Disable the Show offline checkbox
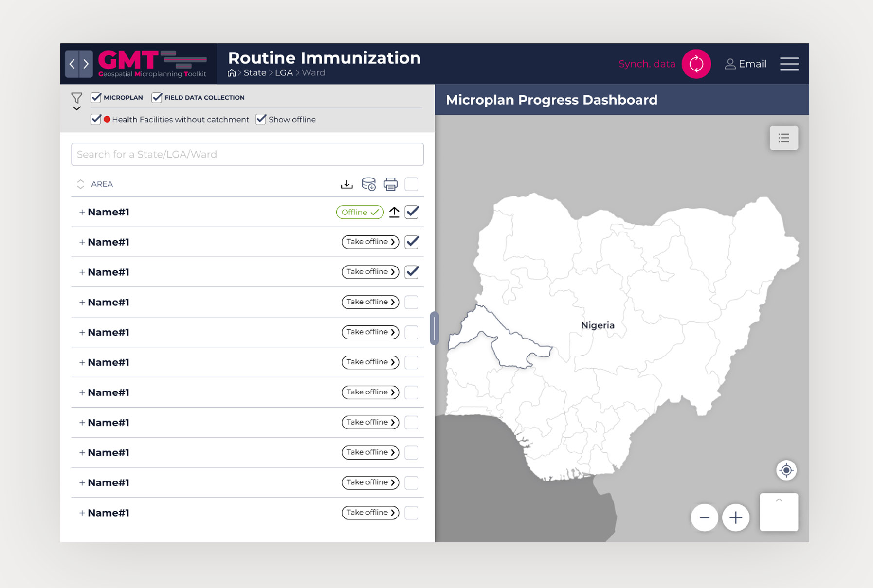The image size is (873, 588). 261,119
